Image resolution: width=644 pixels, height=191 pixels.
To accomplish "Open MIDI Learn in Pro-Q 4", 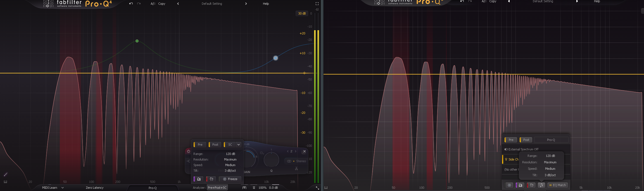I will point(49,188).
